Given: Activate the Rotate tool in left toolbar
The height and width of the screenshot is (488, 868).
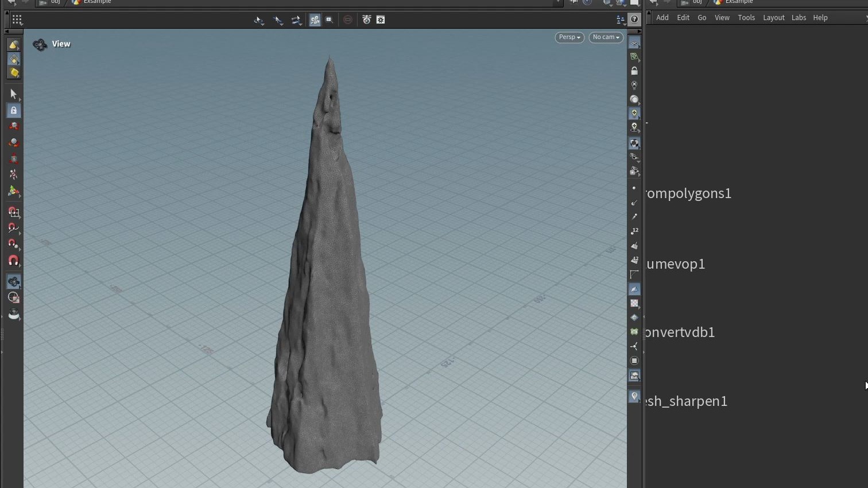Looking at the screenshot, I should [x=14, y=142].
